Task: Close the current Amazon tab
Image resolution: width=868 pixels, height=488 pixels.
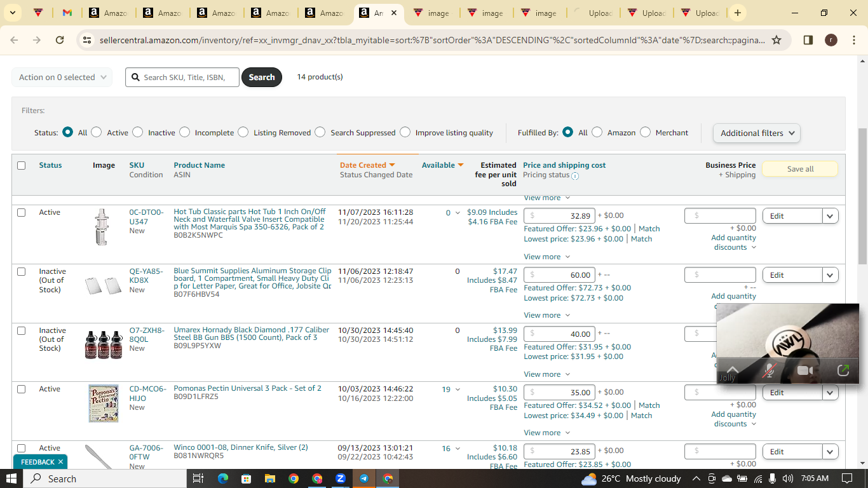Action: (x=394, y=13)
